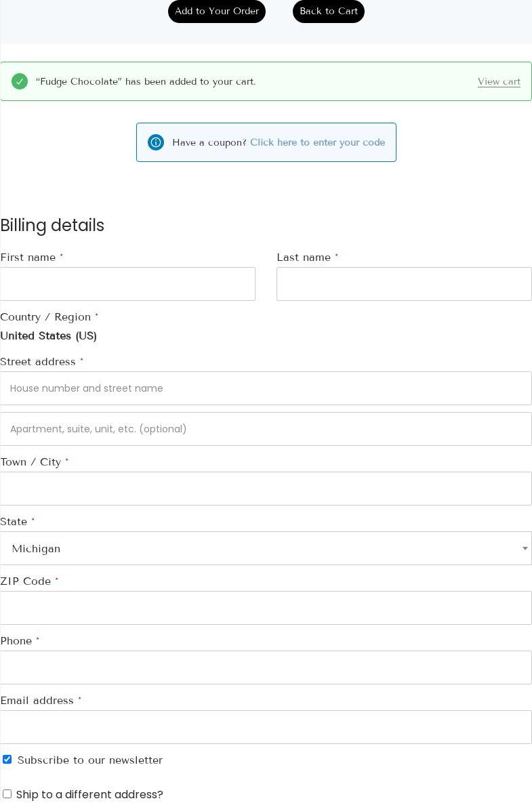Click the Email address input field
This screenshot has height=803, width=532.
point(266,727)
